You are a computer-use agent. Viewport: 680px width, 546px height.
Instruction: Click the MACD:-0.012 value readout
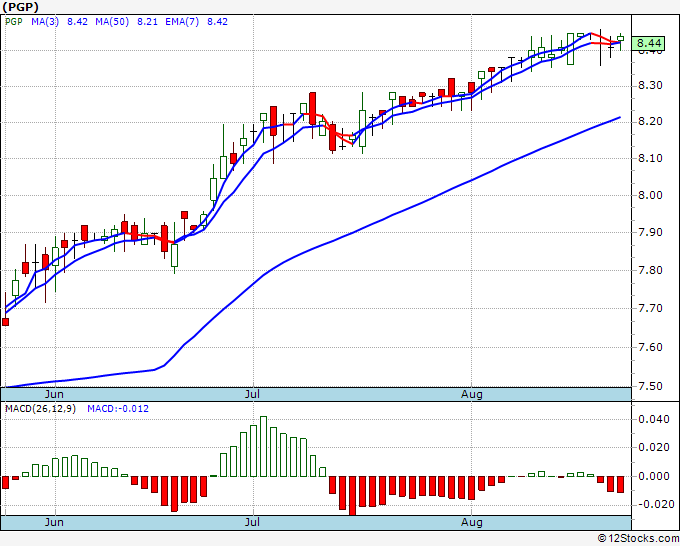(118, 409)
